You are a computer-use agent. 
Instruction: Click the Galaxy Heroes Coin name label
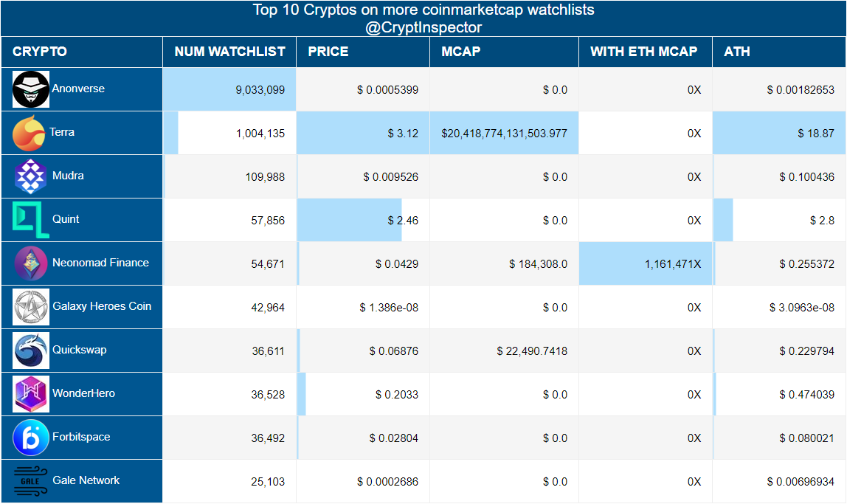tap(102, 306)
